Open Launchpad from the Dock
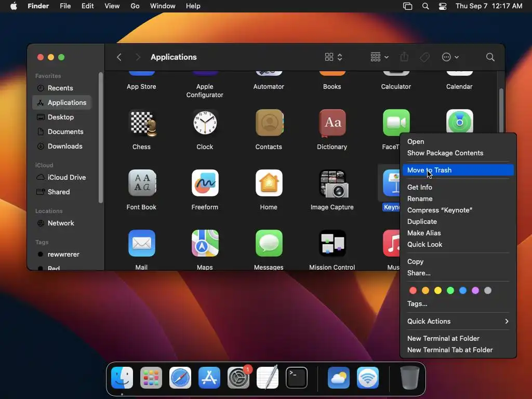532x399 pixels. click(151, 378)
